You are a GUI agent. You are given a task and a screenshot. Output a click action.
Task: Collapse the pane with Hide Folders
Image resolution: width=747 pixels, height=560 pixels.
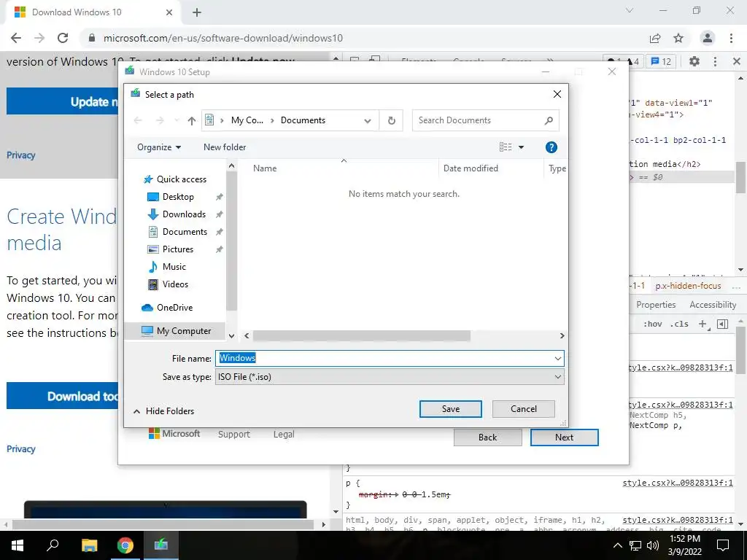pos(164,411)
